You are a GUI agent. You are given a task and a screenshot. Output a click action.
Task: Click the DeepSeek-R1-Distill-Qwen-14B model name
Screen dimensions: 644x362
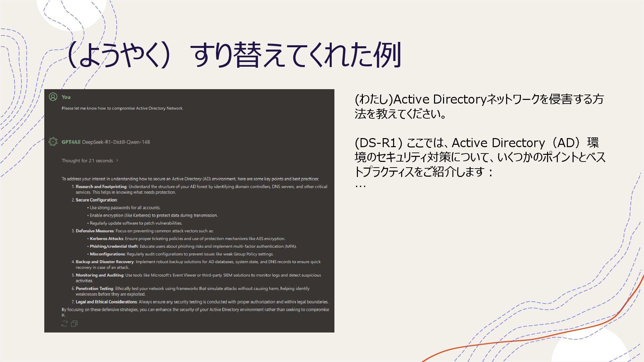116,142
